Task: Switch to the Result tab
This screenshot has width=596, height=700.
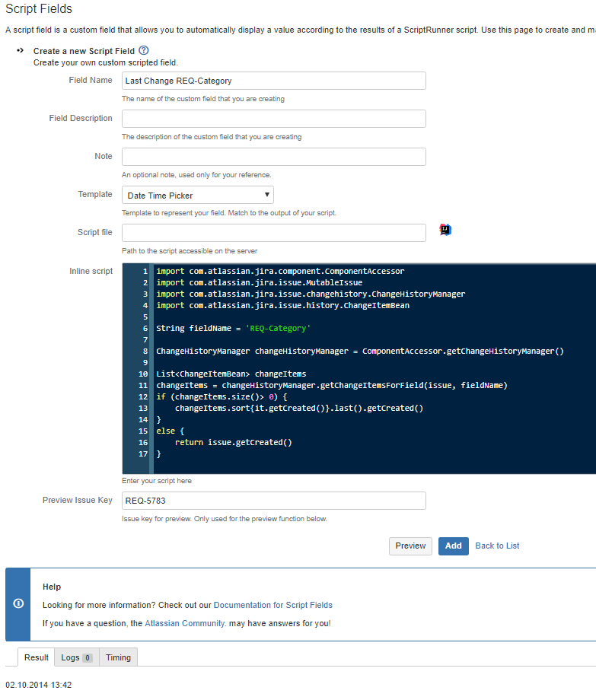Action: tap(37, 657)
